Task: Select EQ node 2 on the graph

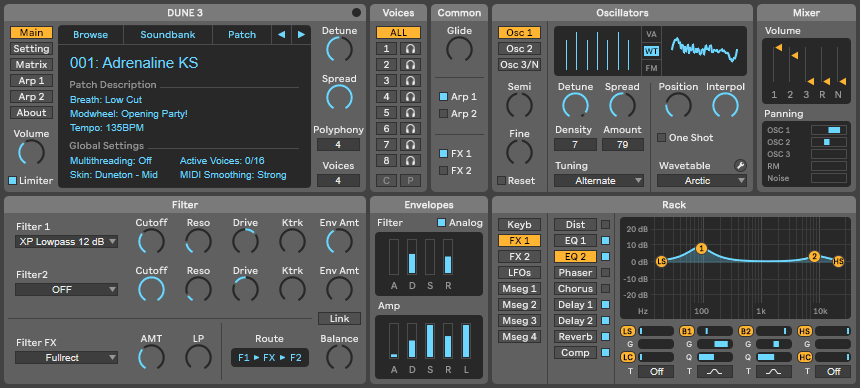Action: tap(814, 256)
